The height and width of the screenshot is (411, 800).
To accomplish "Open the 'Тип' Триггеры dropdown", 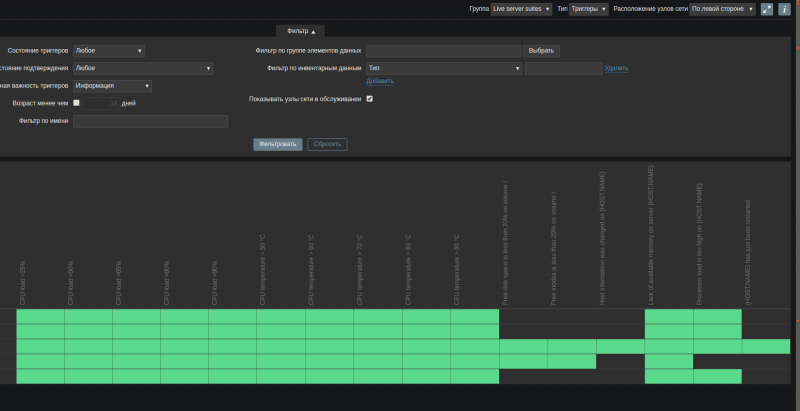I will click(588, 9).
